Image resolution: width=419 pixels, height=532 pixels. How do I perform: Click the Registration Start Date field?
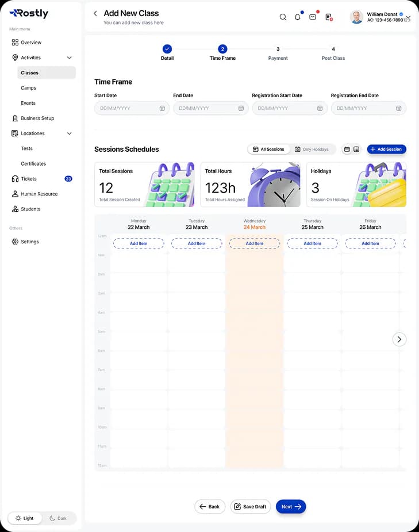point(290,108)
